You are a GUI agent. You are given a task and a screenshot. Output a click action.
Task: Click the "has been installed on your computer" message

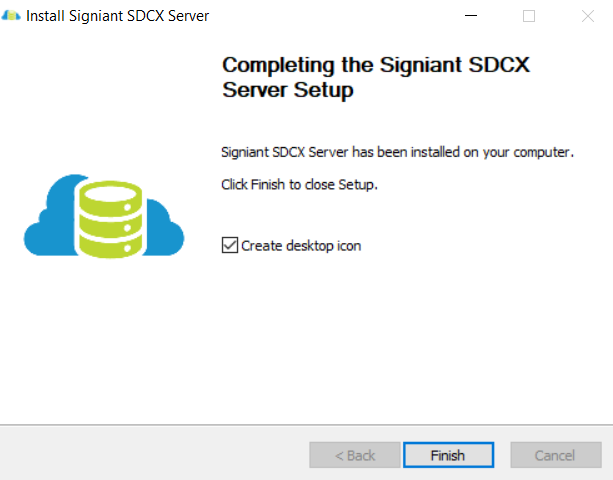[x=396, y=153]
